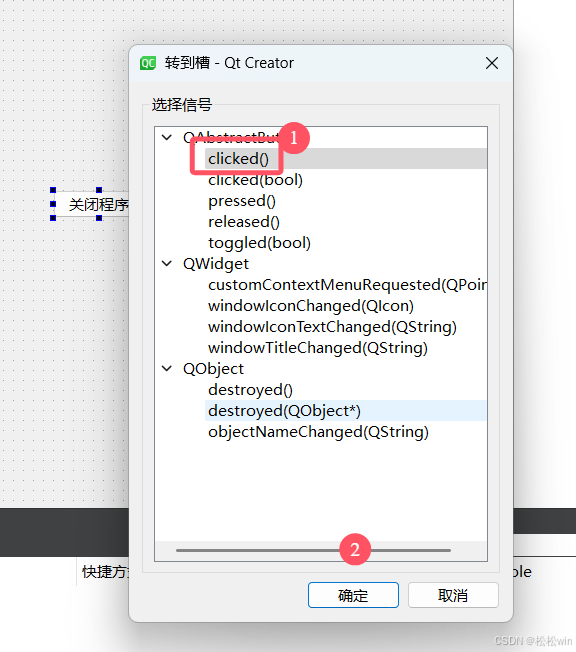The image size is (576, 652).
Task: Collapse the QObject signal group
Action: pyautogui.click(x=167, y=368)
